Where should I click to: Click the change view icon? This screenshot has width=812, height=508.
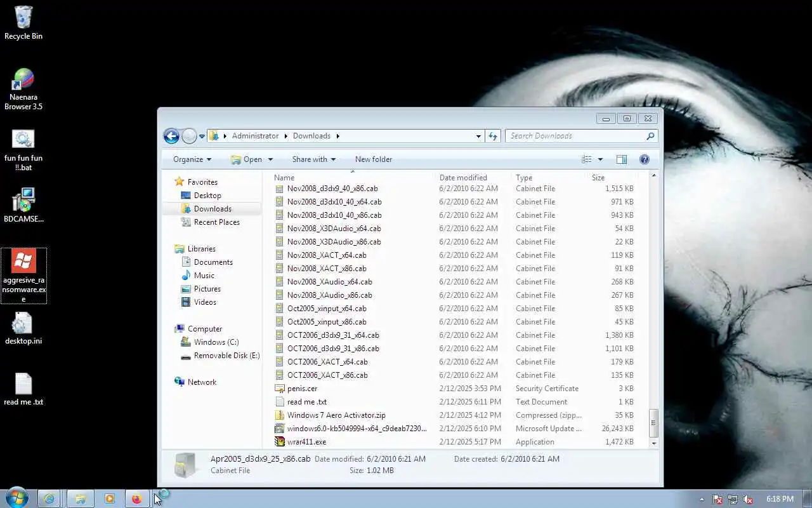[x=587, y=159]
